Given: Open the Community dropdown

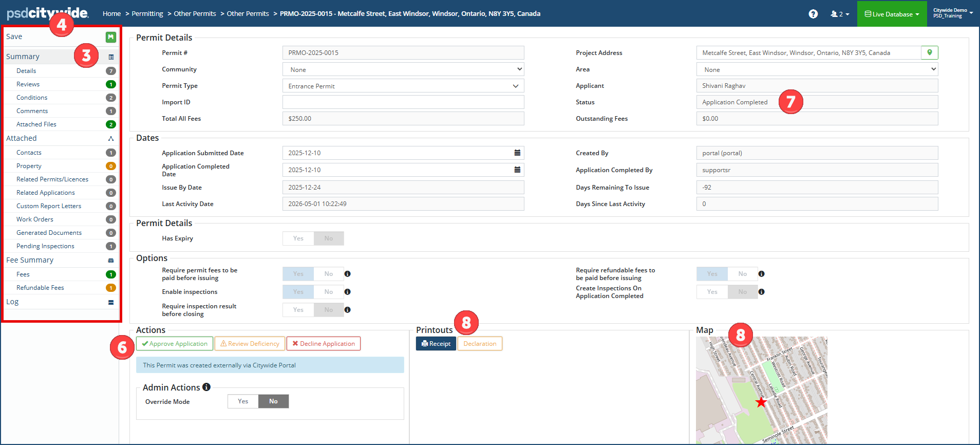Looking at the screenshot, I should tap(403, 69).
